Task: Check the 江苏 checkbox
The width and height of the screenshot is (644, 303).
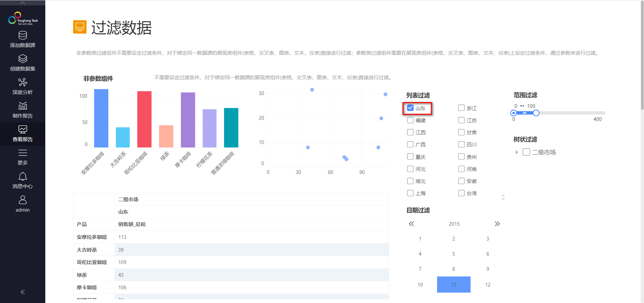Action: click(x=462, y=120)
